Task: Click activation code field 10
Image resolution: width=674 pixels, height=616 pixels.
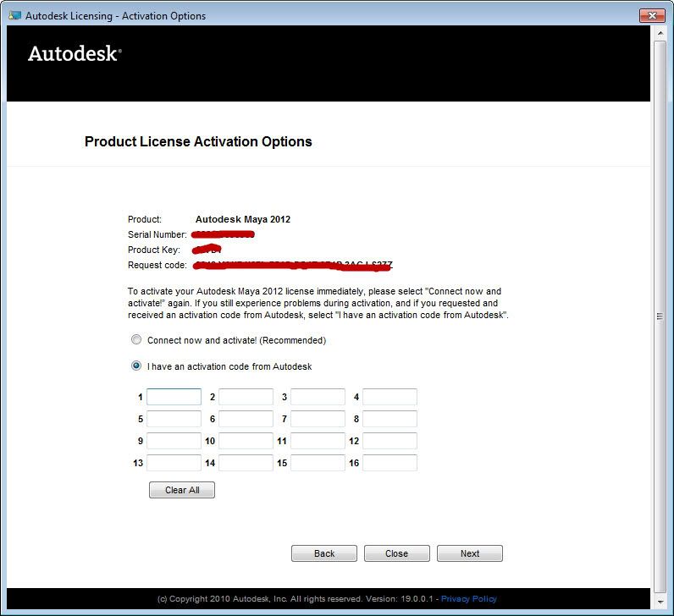Action: [246, 441]
